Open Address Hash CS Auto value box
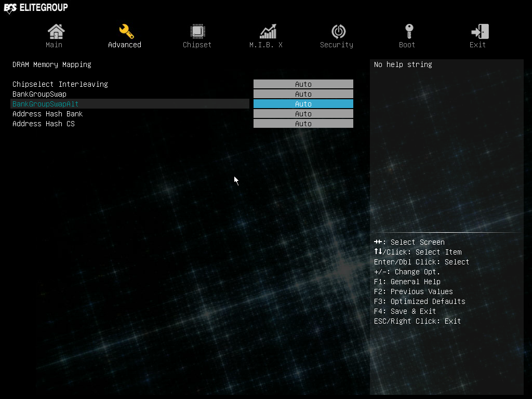The width and height of the screenshot is (532, 399). tap(303, 124)
